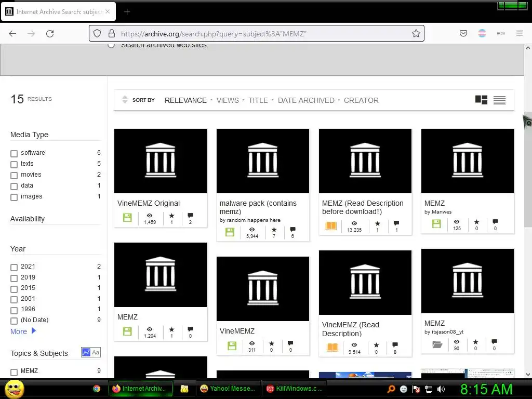Switch to list view icon
The image size is (532, 399).
tap(499, 100)
